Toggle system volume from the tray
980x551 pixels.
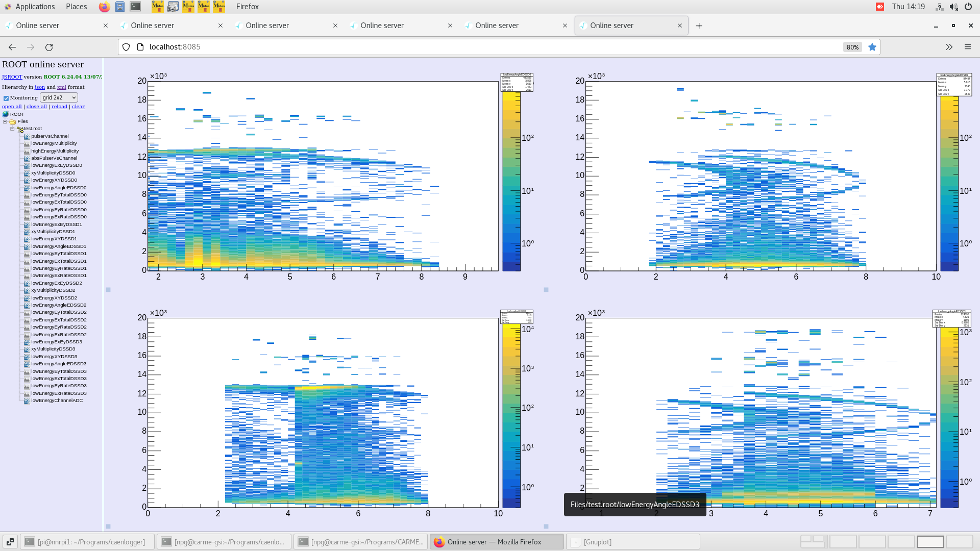tap(953, 7)
